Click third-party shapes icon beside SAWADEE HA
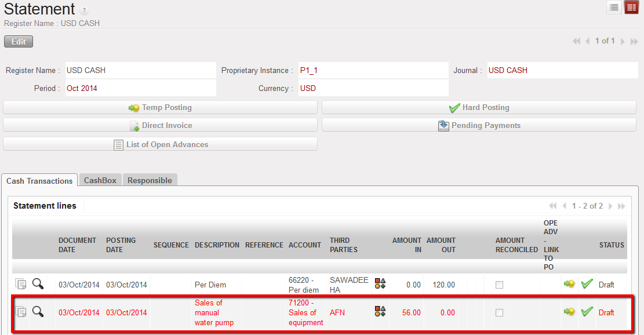Image resolution: width=644 pixels, height=335 pixels. (x=380, y=283)
